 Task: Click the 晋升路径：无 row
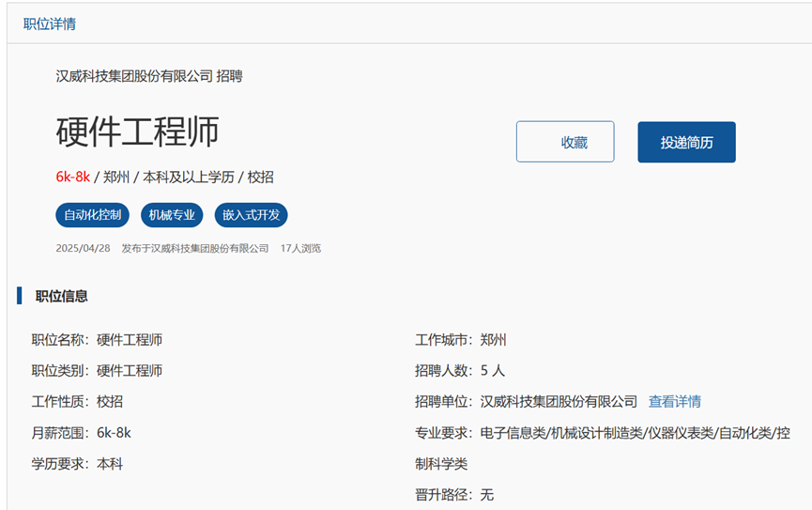(x=454, y=495)
